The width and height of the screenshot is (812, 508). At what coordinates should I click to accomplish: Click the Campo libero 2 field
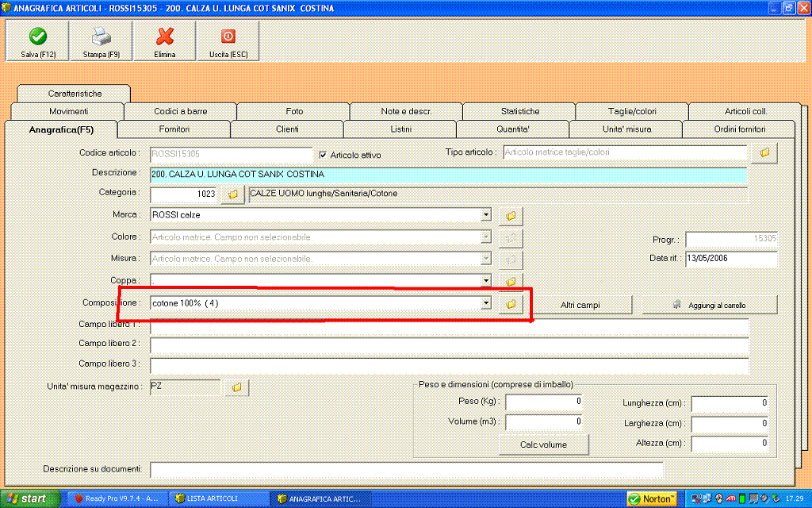pyautogui.click(x=450, y=346)
